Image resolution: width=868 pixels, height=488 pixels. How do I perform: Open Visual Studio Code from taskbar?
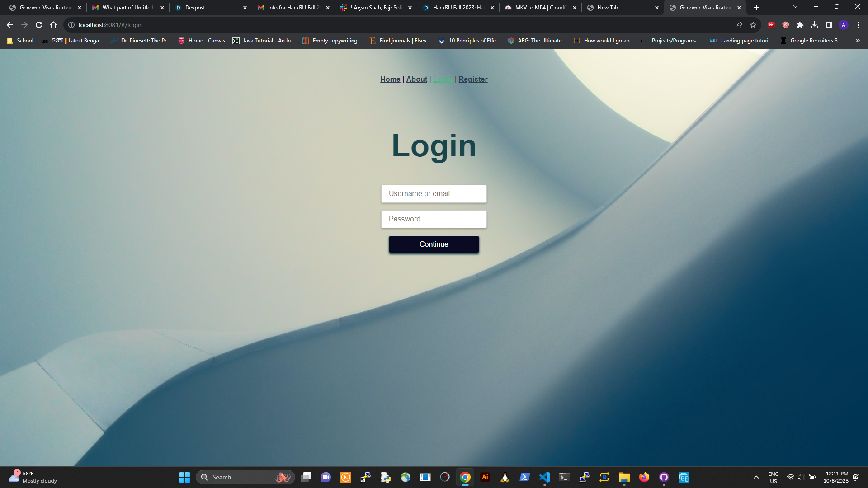pyautogui.click(x=545, y=477)
